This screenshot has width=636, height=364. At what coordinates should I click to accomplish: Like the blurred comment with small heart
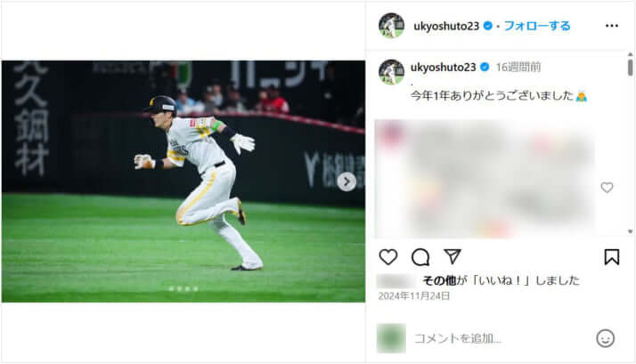607,187
